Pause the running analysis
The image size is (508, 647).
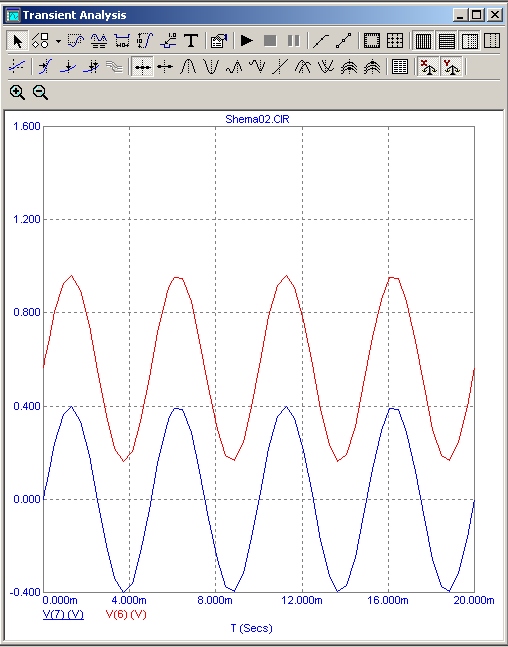(x=293, y=41)
